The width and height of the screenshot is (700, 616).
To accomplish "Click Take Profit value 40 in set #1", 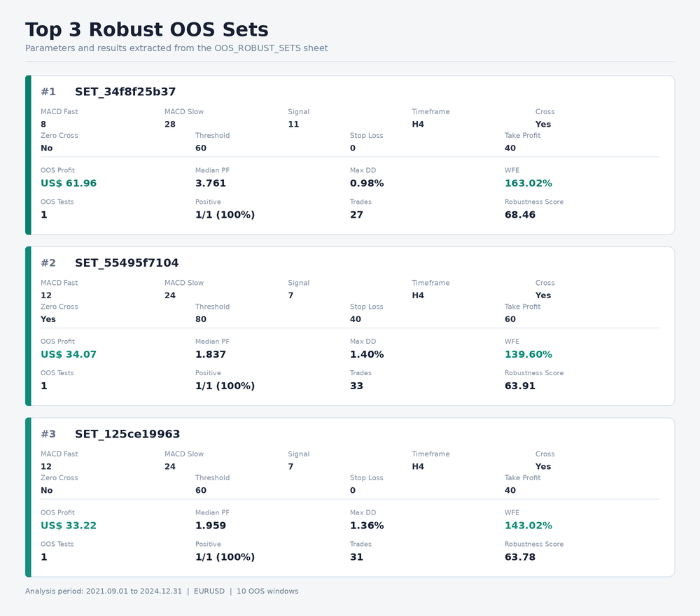I will (510, 148).
